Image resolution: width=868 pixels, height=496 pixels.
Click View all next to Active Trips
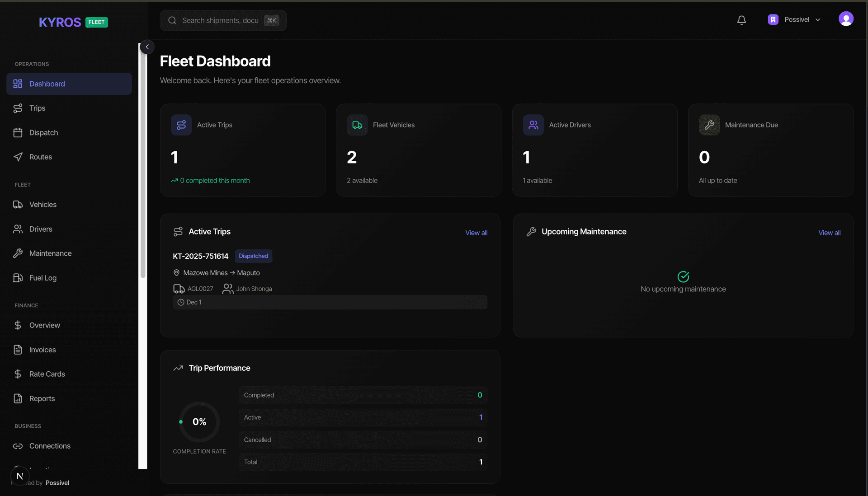(476, 233)
